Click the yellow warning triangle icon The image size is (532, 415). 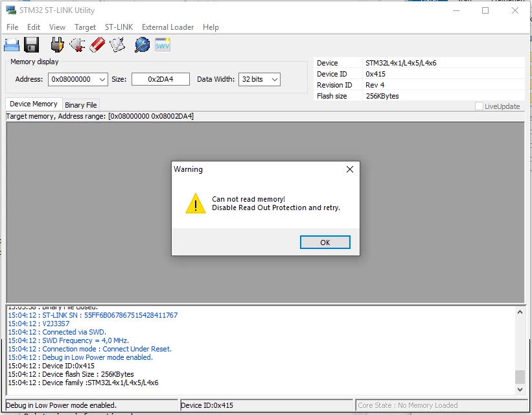point(196,204)
